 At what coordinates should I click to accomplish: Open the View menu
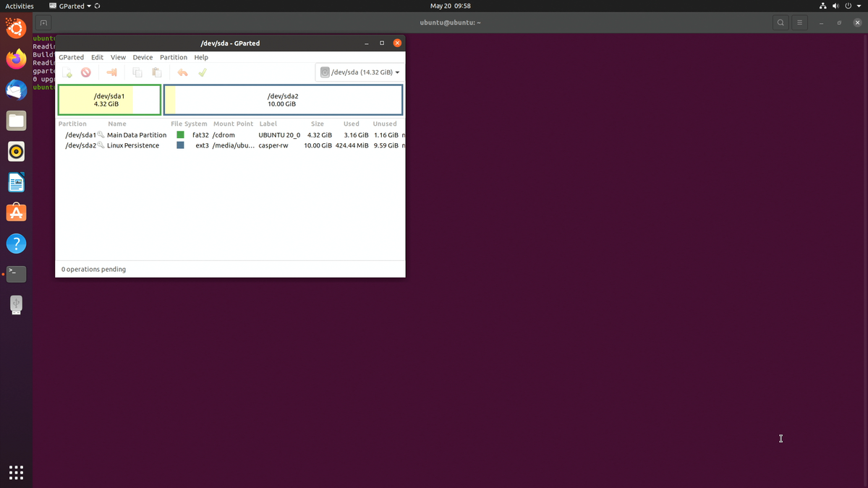click(x=118, y=57)
